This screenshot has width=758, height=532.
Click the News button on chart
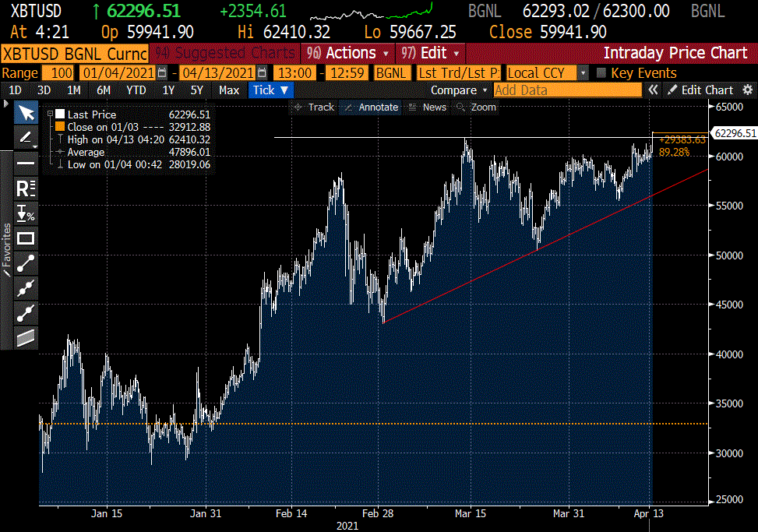click(428, 107)
